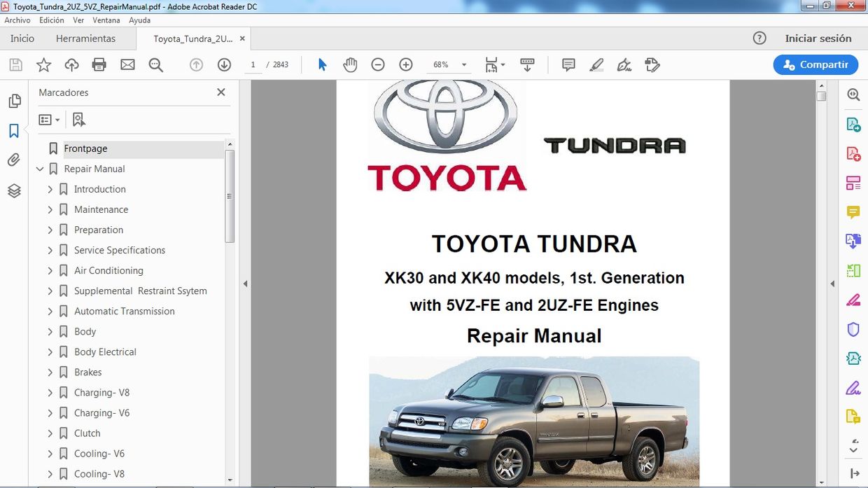868x488 pixels.
Task: Switch to the Herramientas tab
Action: coord(86,39)
